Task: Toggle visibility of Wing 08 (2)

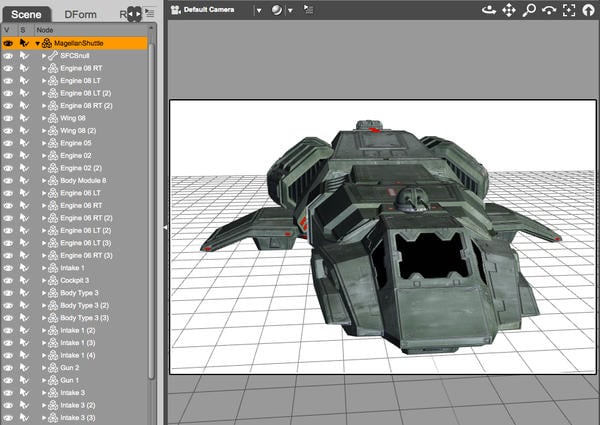Action: (x=8, y=131)
